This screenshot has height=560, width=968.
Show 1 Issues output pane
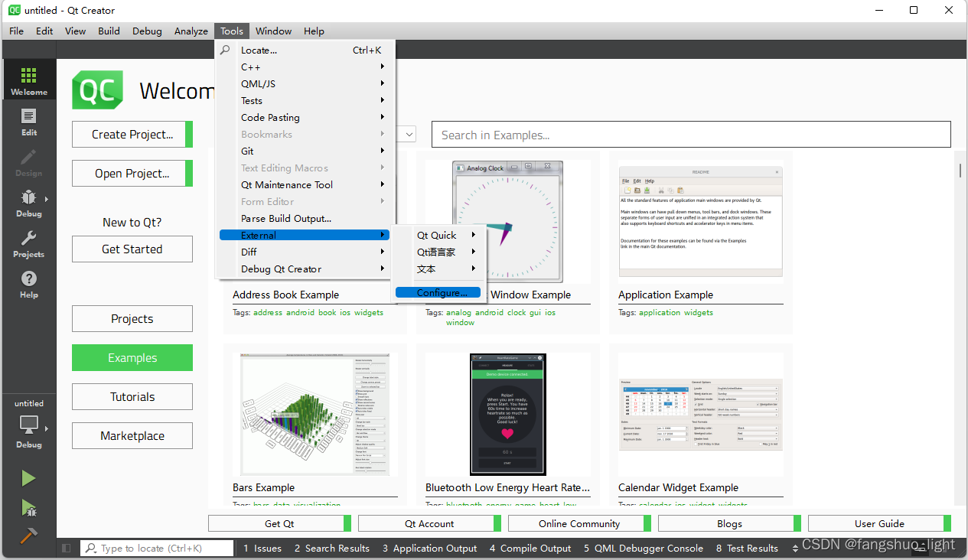pyautogui.click(x=262, y=549)
